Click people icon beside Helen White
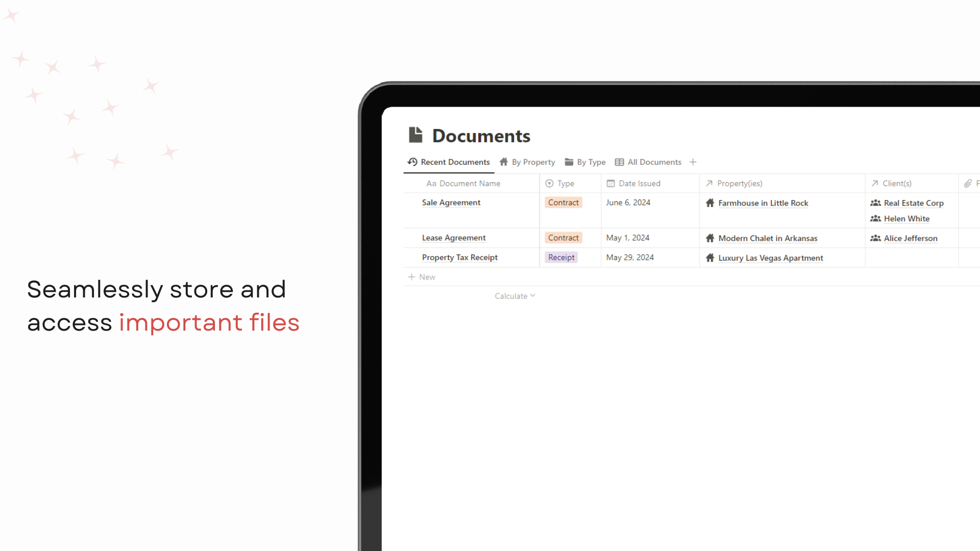This screenshot has width=980, height=551. pyautogui.click(x=875, y=218)
